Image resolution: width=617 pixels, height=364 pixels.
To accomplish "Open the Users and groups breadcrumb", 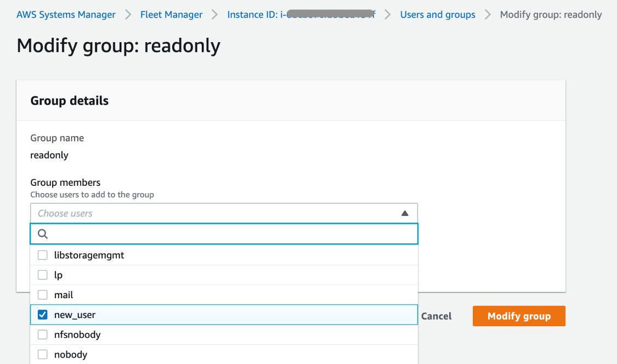I will (x=437, y=14).
